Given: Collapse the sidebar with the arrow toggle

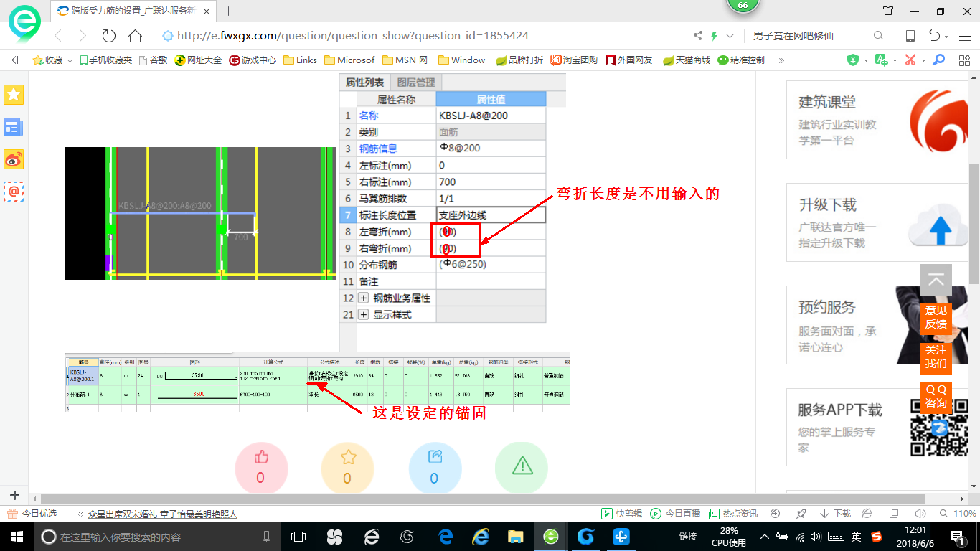Looking at the screenshot, I should pos(15,60).
